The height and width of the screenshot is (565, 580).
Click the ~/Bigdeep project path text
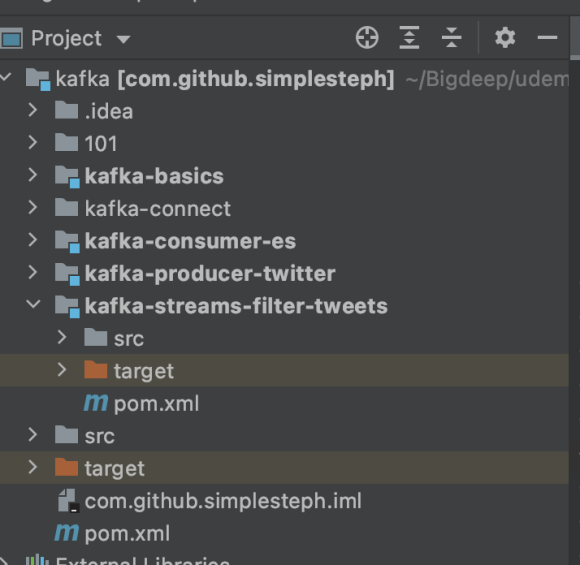(x=487, y=79)
